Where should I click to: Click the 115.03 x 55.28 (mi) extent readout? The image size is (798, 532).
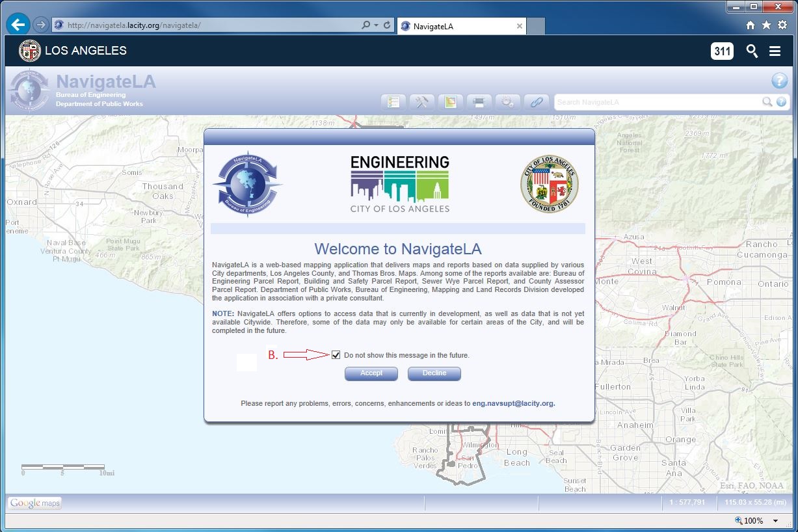[754, 503]
